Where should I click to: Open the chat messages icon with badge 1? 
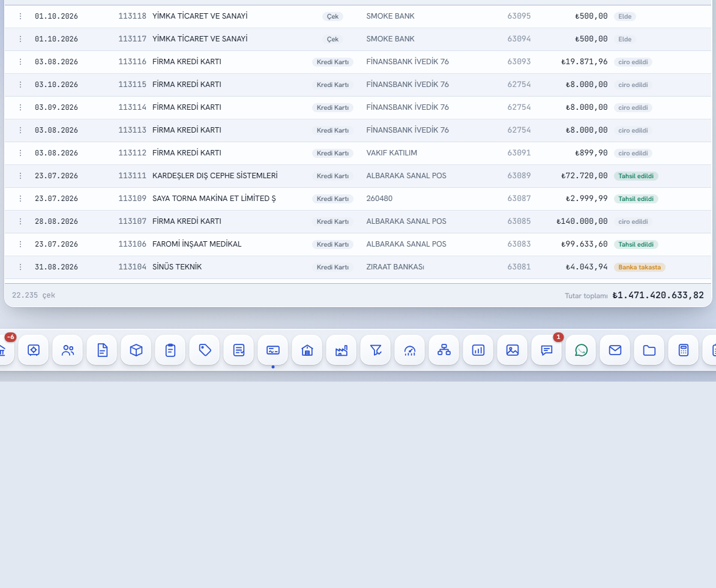(x=547, y=350)
